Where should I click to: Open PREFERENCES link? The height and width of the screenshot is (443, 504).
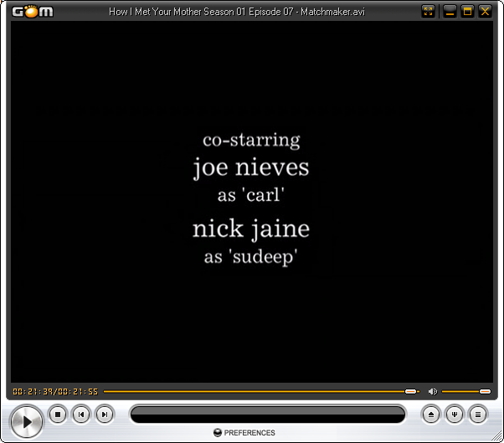tap(244, 433)
